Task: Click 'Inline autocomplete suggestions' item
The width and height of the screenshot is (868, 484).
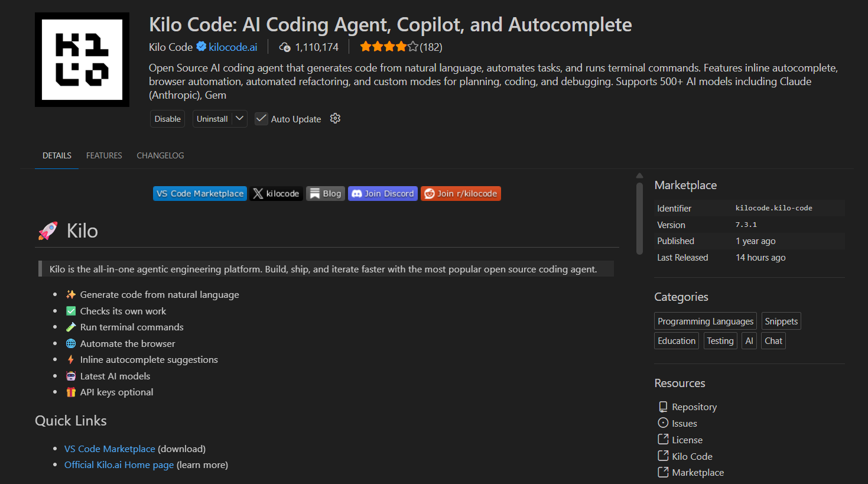Action: (149, 360)
